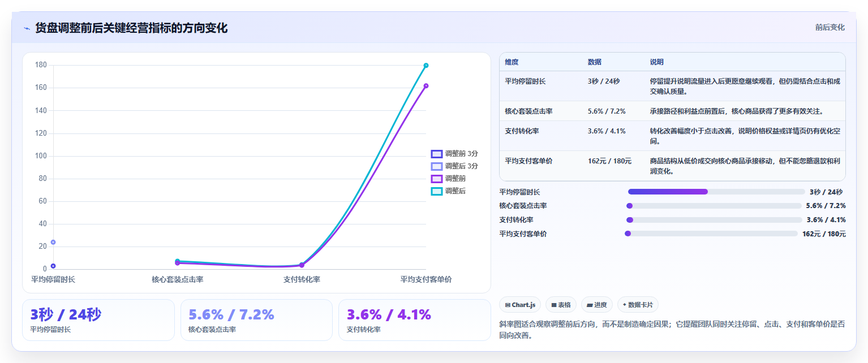Click the 进度 chip

pos(597,305)
